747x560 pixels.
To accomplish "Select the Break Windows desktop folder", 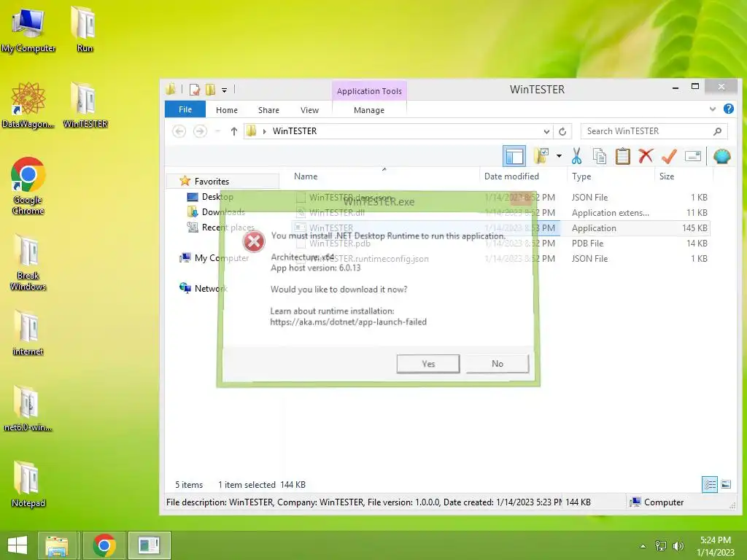I will coord(28,262).
